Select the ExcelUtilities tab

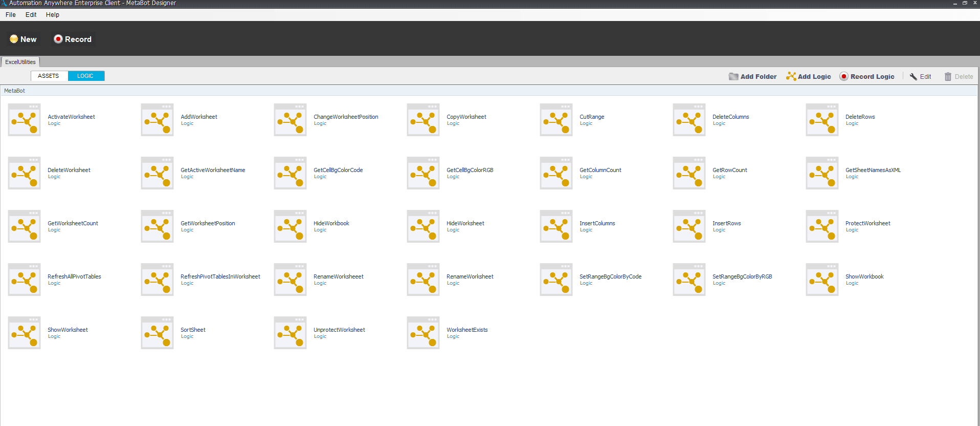(x=20, y=62)
